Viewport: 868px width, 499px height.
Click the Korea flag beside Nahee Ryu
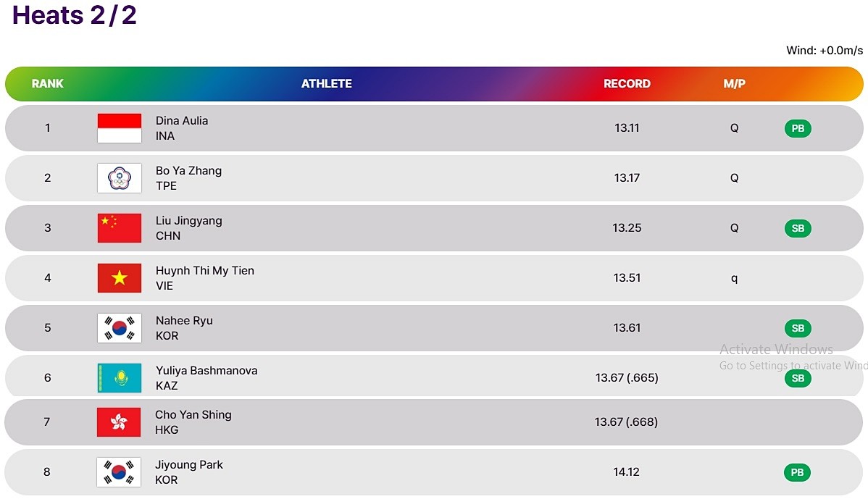(120, 328)
